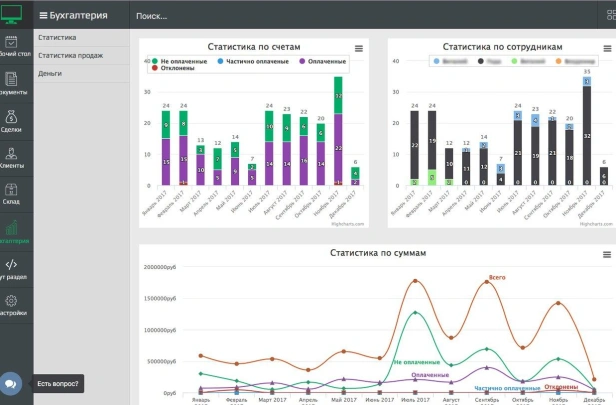Open 'Статистика по счетам' chart context menu
This screenshot has height=405, width=616.
coord(359,48)
